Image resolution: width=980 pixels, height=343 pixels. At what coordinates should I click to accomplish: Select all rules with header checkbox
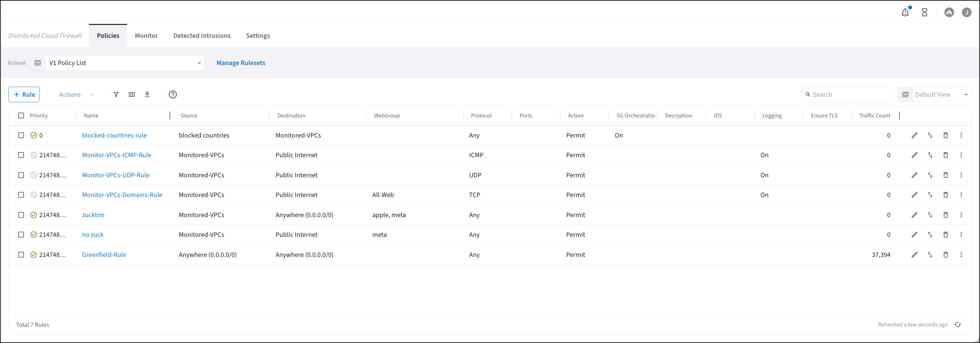[x=21, y=116]
